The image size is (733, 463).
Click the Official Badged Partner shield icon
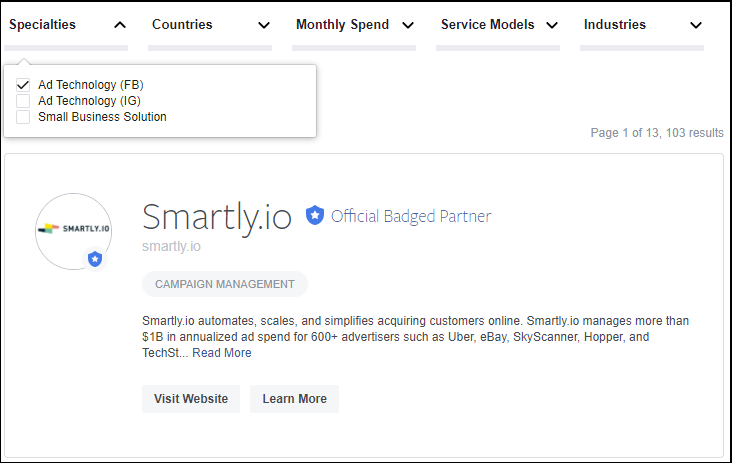tap(315, 215)
